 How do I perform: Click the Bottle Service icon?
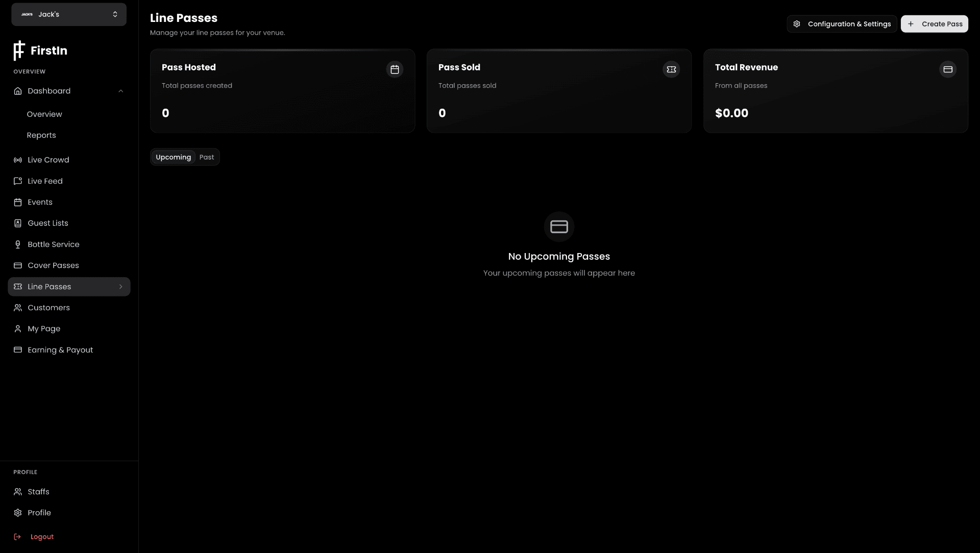(17, 244)
